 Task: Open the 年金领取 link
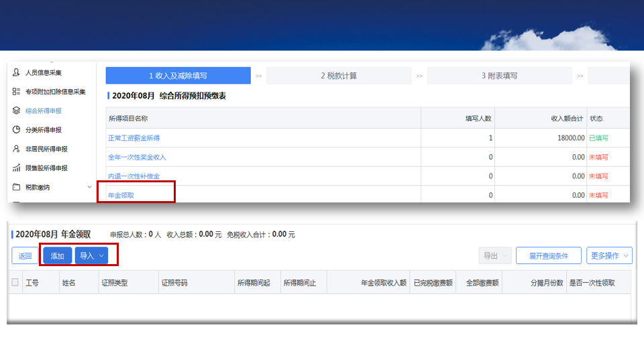pyautogui.click(x=121, y=195)
